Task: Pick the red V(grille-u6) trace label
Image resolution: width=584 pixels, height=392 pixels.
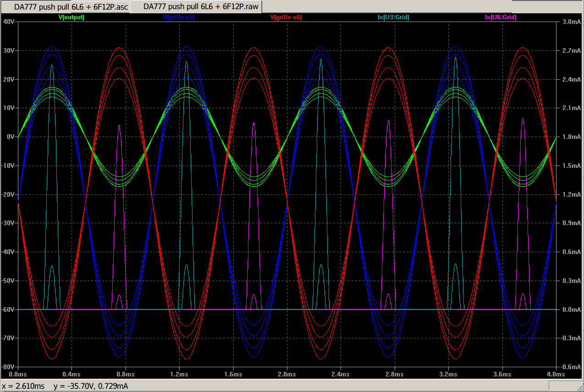Action: point(286,17)
